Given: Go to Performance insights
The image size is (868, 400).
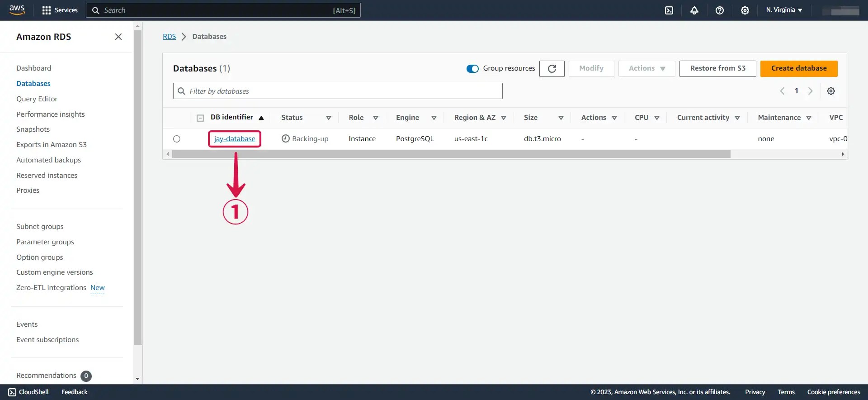Looking at the screenshot, I should pos(50,114).
